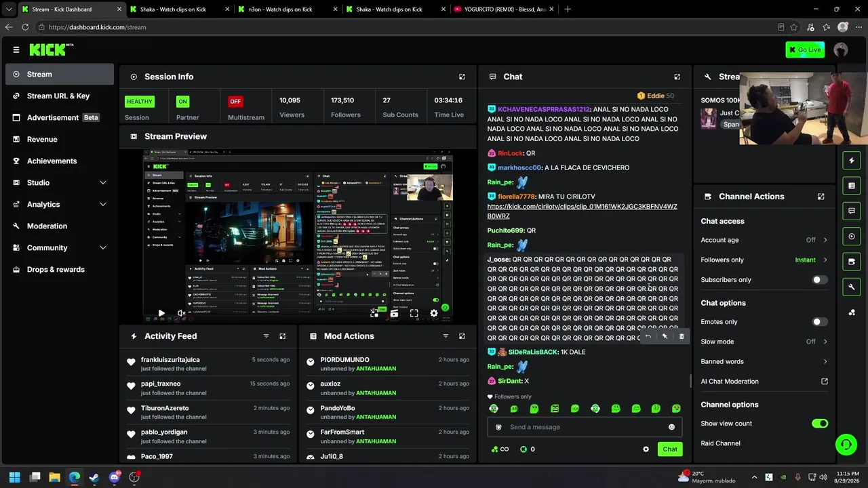Open the Moderation page
The width and height of the screenshot is (868, 488).
[x=60, y=226]
